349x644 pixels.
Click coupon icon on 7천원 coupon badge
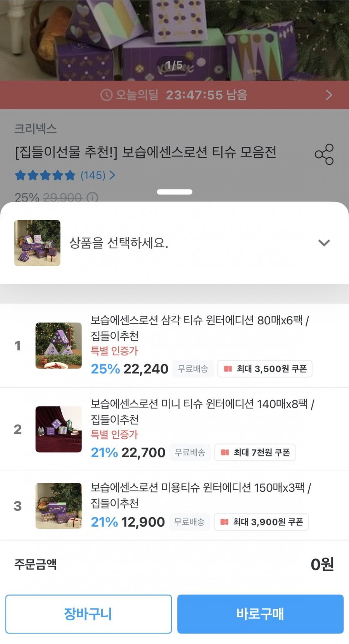click(x=225, y=453)
